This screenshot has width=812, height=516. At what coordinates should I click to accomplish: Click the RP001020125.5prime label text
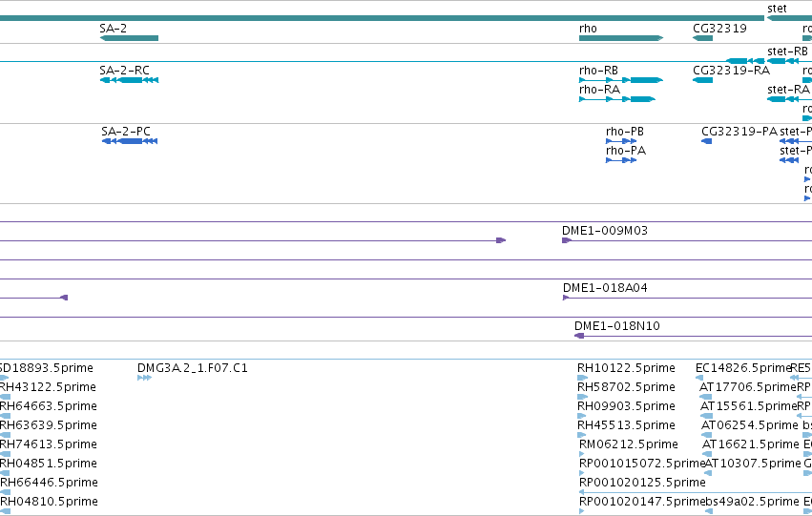point(642,483)
